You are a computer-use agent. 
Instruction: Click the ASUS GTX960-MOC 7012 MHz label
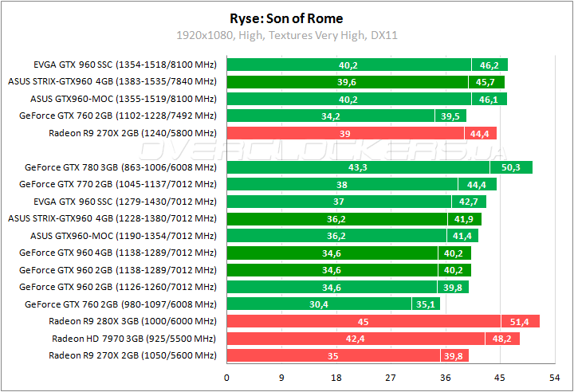[x=123, y=236]
